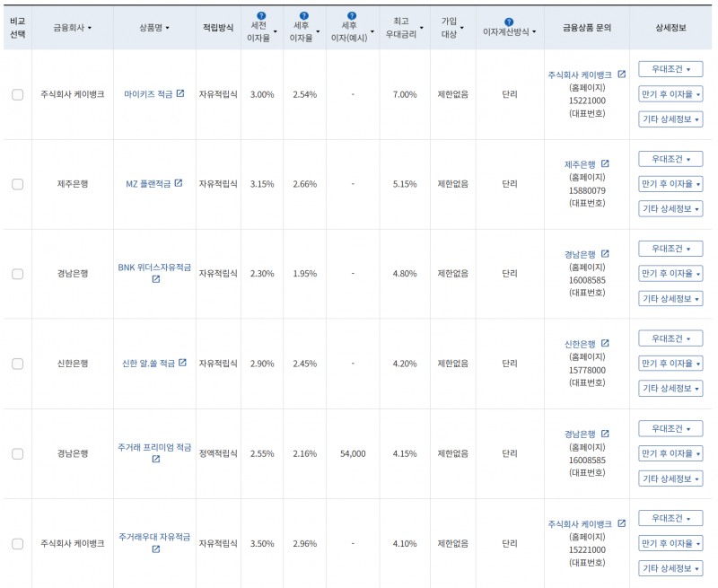
Task: Select the 7.00% 최고 우대금리 cell
Action: [x=405, y=95]
